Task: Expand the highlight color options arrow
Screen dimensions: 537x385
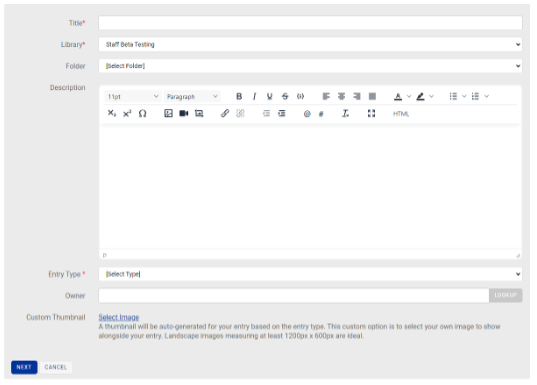Action: [432, 97]
